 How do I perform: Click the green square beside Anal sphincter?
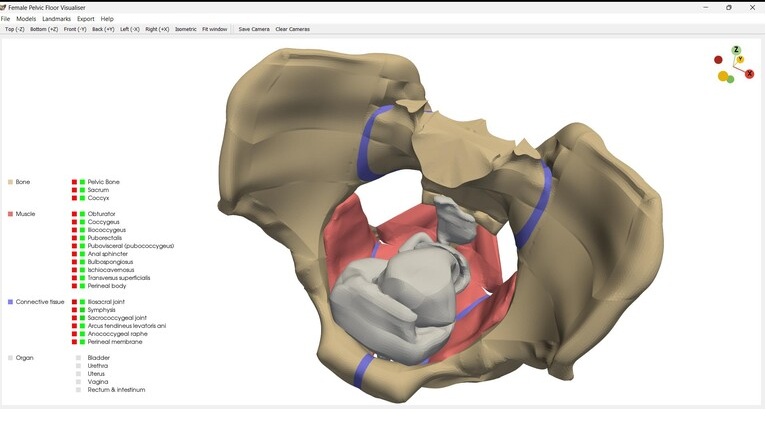point(82,254)
